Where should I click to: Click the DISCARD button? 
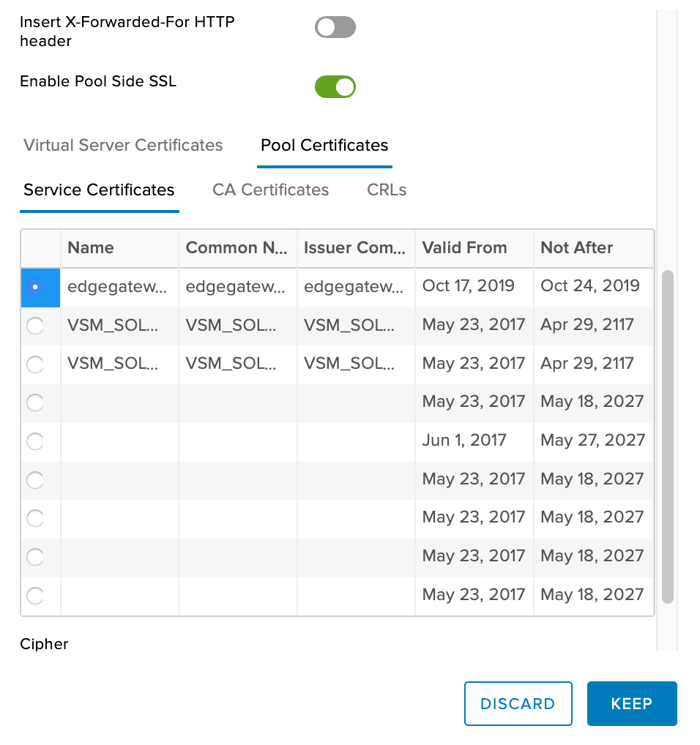pos(518,703)
